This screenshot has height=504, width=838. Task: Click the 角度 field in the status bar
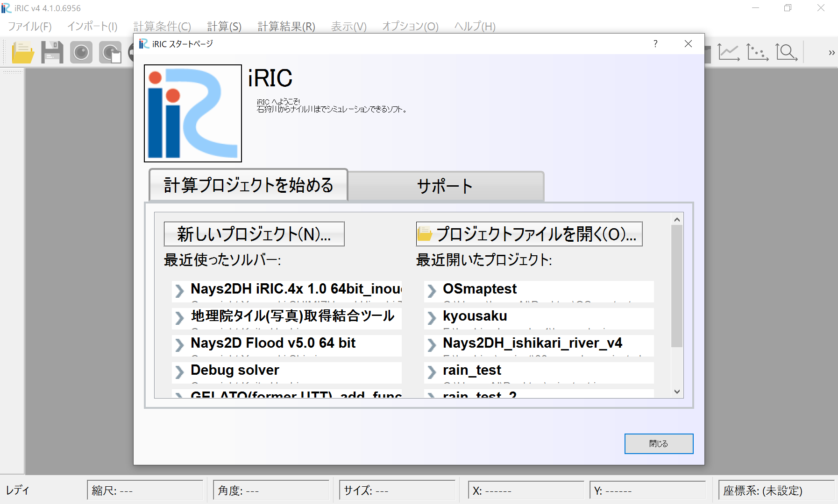point(271,490)
